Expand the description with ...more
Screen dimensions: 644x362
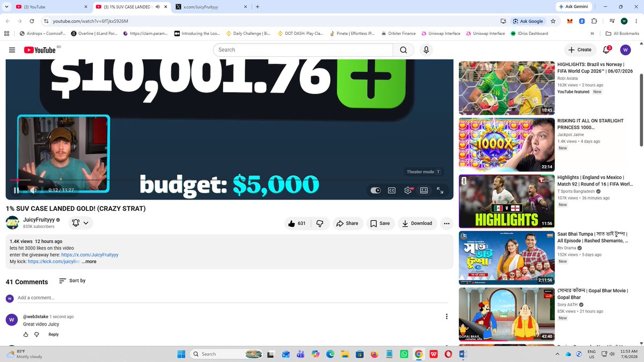pos(89,262)
